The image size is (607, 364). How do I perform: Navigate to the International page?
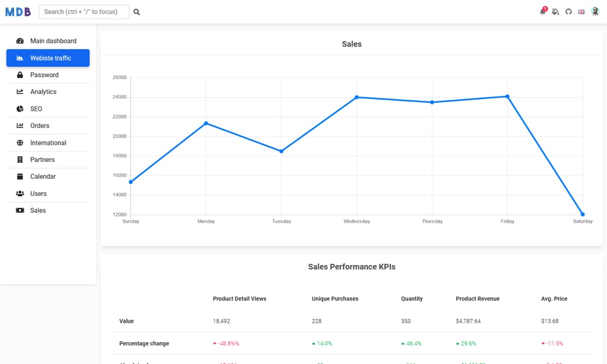point(49,143)
